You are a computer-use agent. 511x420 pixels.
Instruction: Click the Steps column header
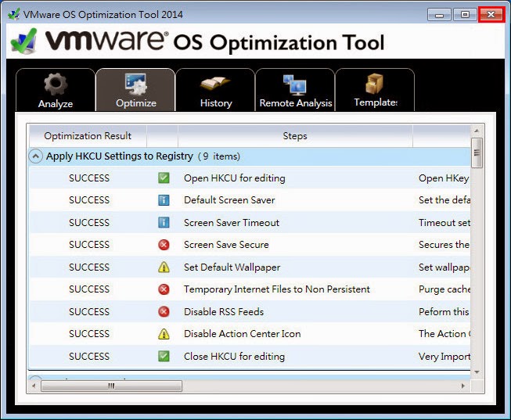click(x=295, y=136)
